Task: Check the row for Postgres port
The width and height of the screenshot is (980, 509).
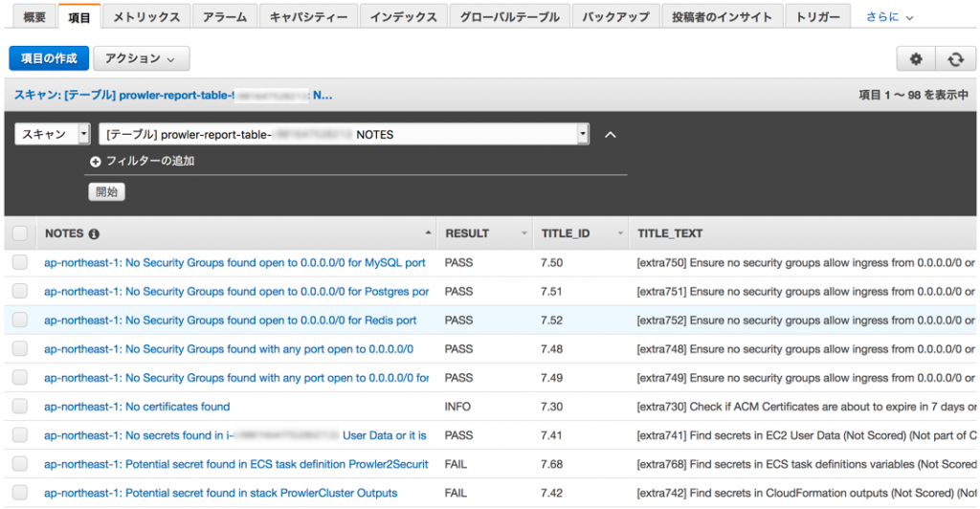Action: [x=20, y=291]
